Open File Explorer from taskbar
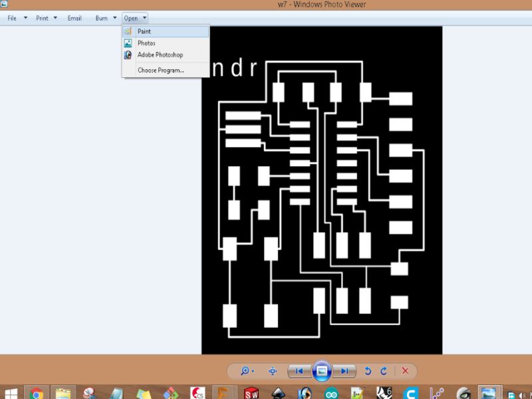 (63, 394)
